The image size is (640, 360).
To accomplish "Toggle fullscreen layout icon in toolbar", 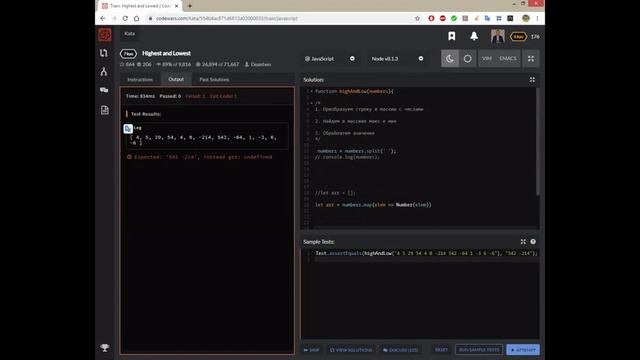I will (x=531, y=59).
